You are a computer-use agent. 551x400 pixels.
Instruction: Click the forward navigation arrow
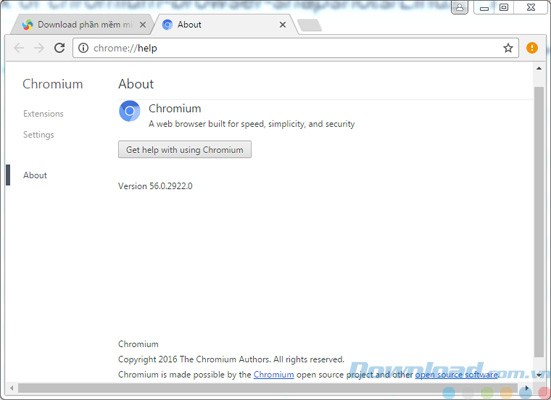tap(39, 48)
